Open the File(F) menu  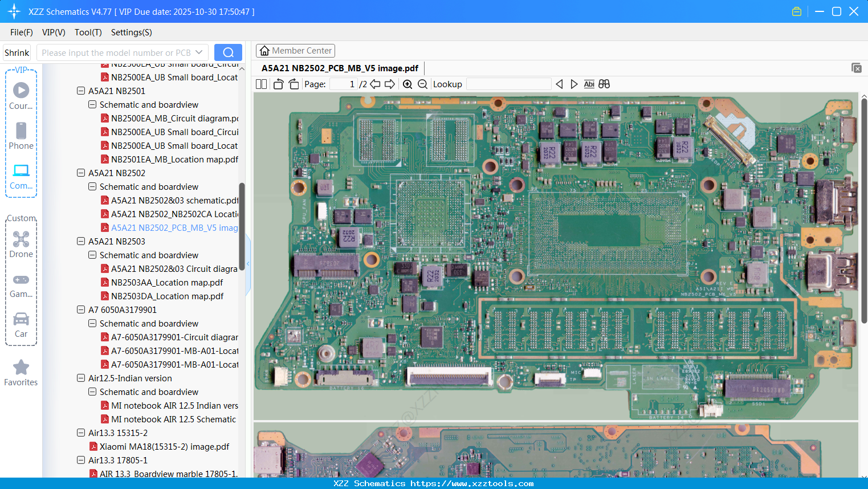click(x=22, y=32)
